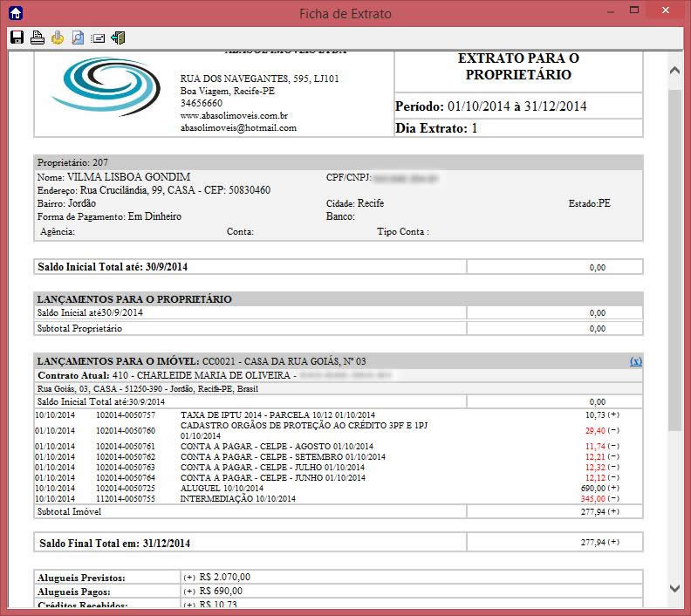
Task: Send the statement with the envelope icon
Action: click(x=98, y=38)
